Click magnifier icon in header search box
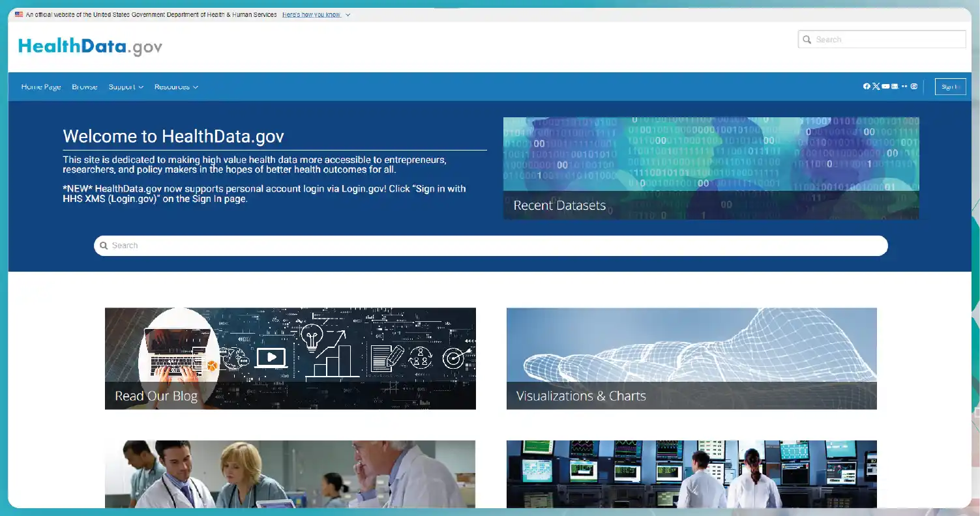 click(x=807, y=39)
